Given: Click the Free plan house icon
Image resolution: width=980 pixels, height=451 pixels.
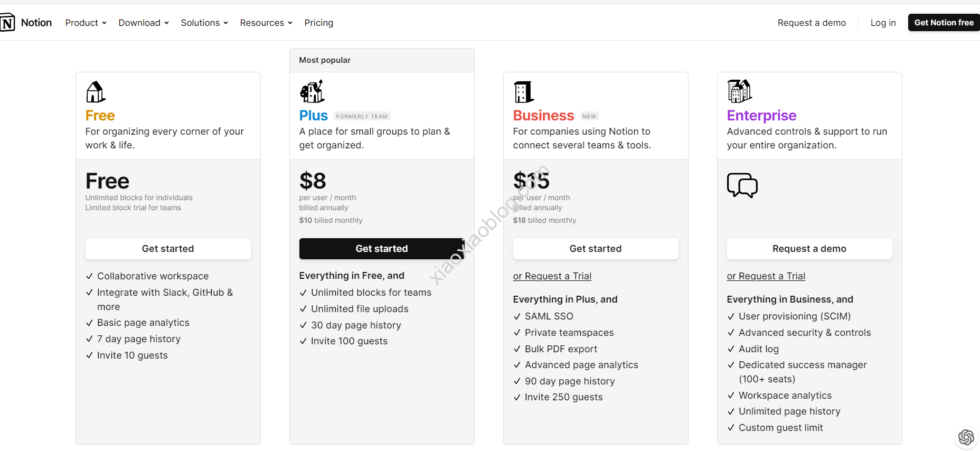Looking at the screenshot, I should click(x=96, y=92).
